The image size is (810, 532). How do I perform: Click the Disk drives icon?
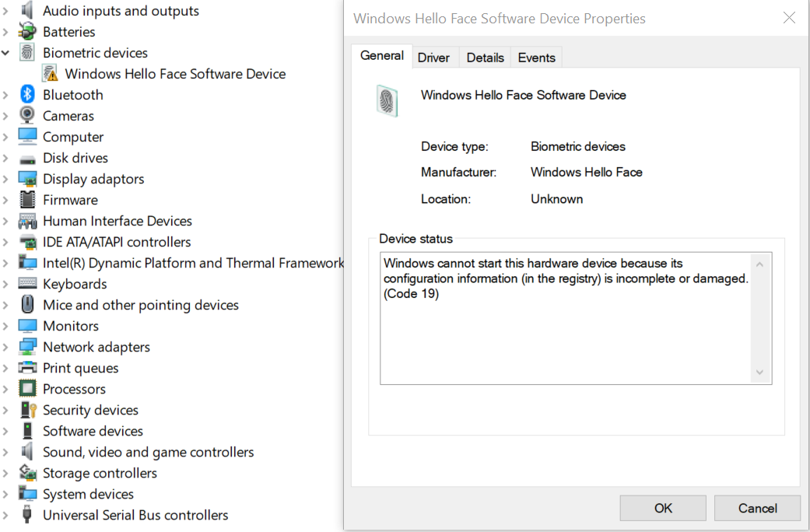(27, 159)
